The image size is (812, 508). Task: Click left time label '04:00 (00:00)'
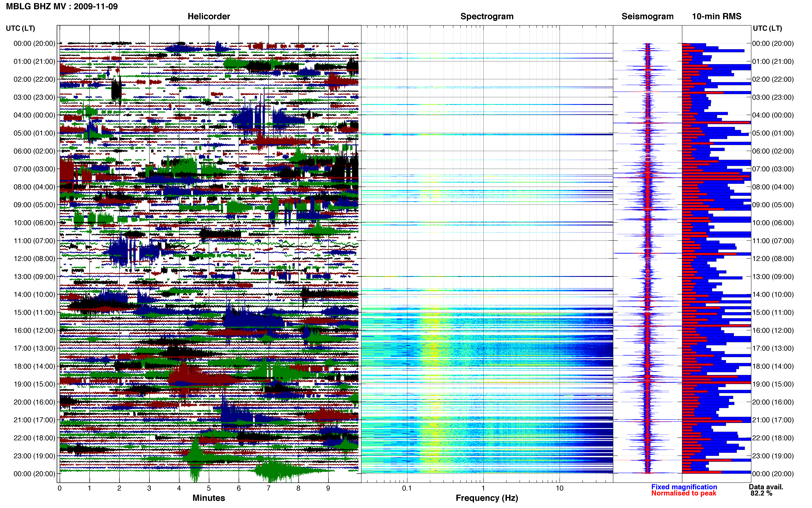34,115
